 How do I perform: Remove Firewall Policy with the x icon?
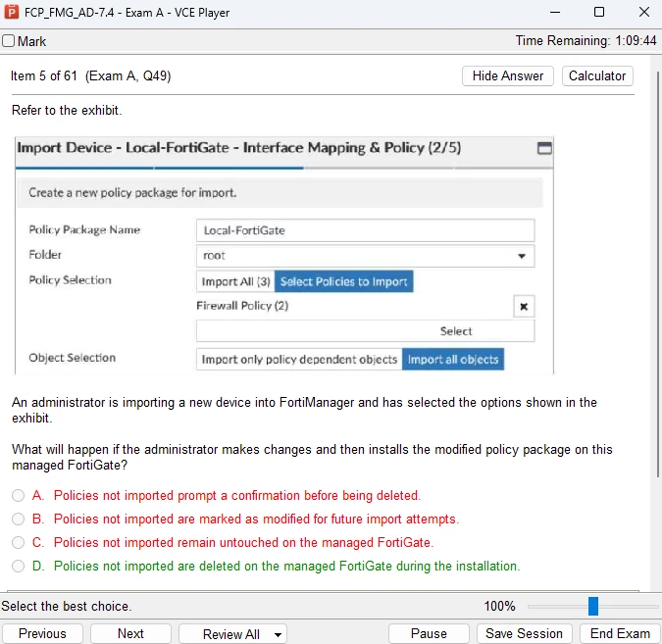coord(524,307)
